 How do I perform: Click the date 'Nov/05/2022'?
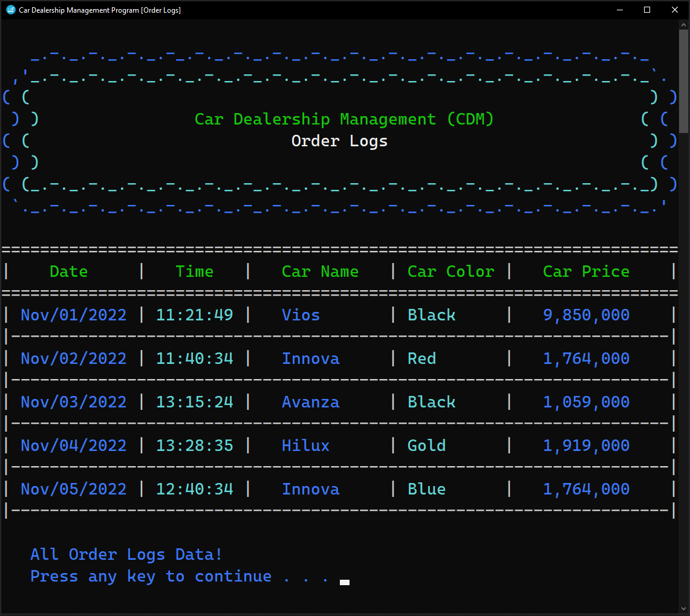click(74, 489)
